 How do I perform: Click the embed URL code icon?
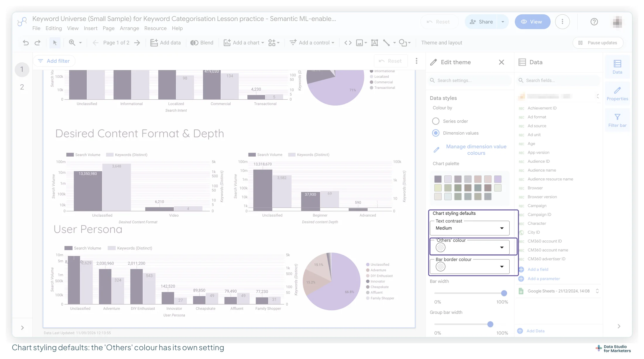tap(348, 43)
